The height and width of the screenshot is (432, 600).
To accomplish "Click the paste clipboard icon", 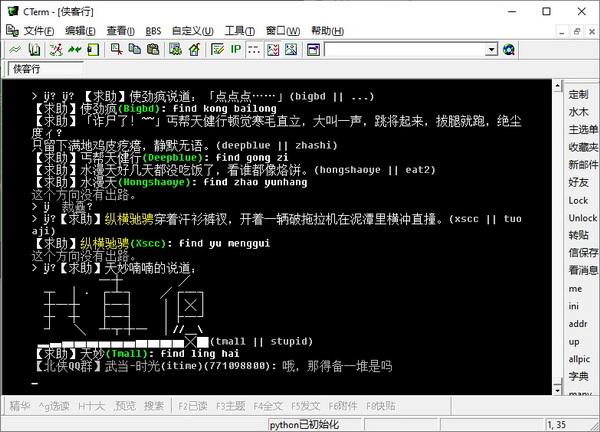I will point(153,49).
